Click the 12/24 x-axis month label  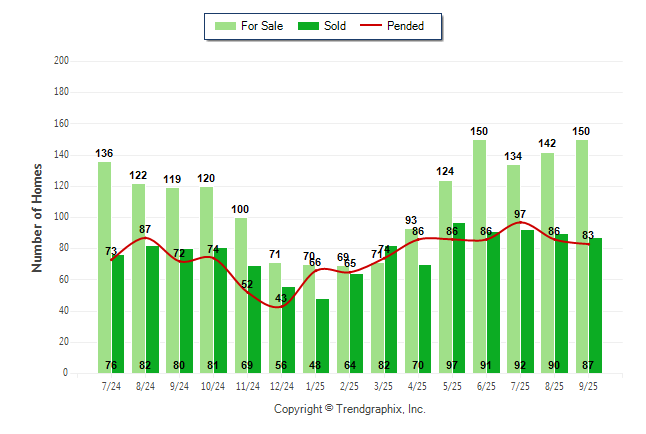[x=282, y=384]
